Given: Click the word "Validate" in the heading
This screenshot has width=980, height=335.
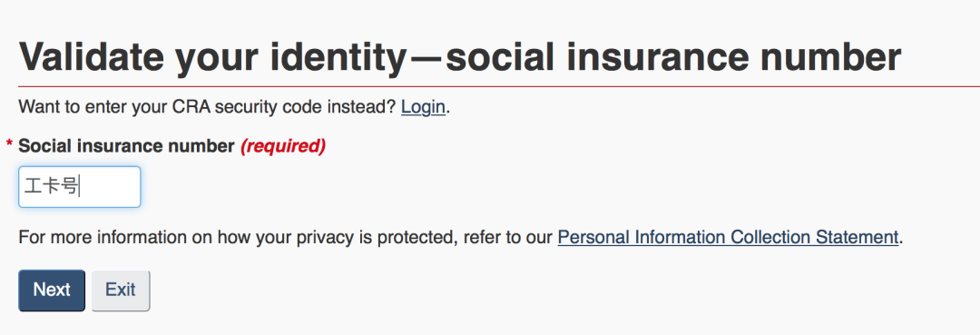Looking at the screenshot, I should tap(92, 57).
